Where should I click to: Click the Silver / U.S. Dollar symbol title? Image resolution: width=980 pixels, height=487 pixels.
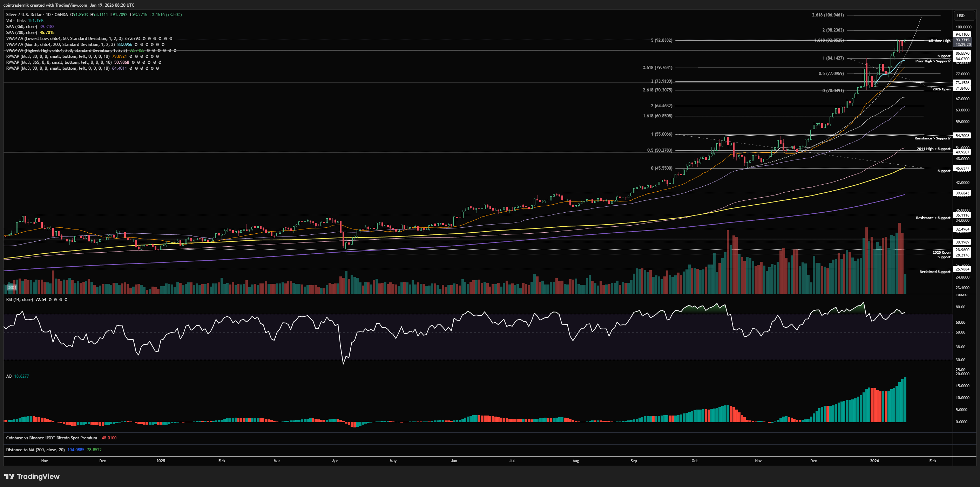24,14
